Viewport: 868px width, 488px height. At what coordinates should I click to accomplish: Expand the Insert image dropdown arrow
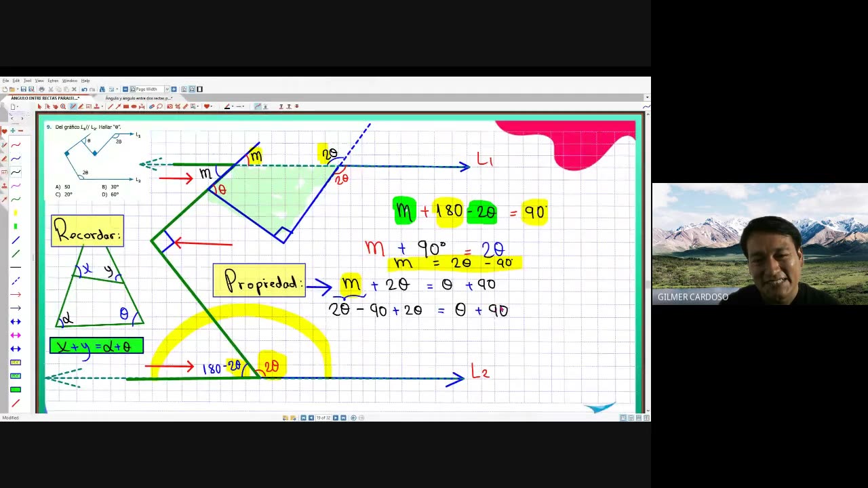(198, 106)
